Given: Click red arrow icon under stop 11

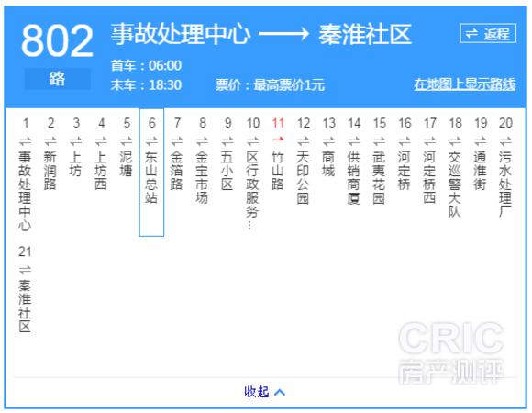Looking at the screenshot, I should [x=278, y=139].
